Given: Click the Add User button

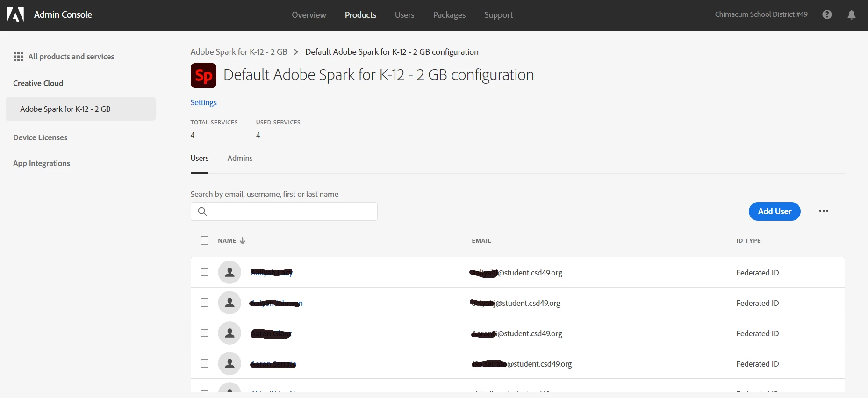Looking at the screenshot, I should coord(775,211).
